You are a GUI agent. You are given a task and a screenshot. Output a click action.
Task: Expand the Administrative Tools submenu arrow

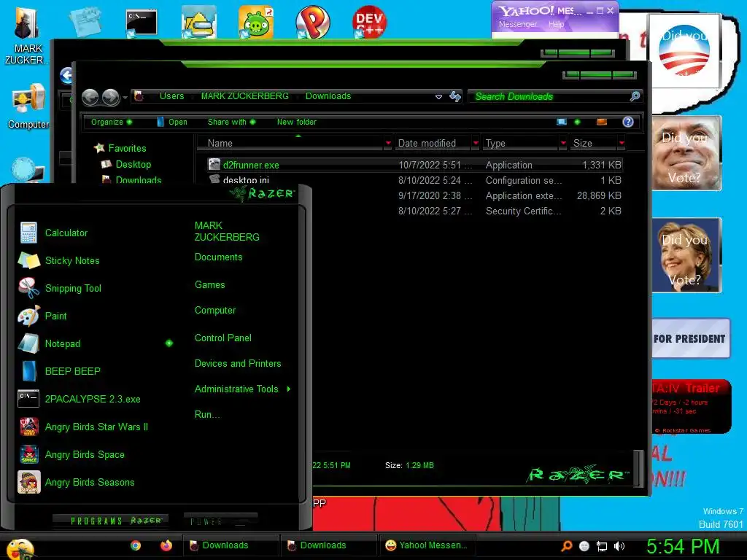(x=289, y=389)
